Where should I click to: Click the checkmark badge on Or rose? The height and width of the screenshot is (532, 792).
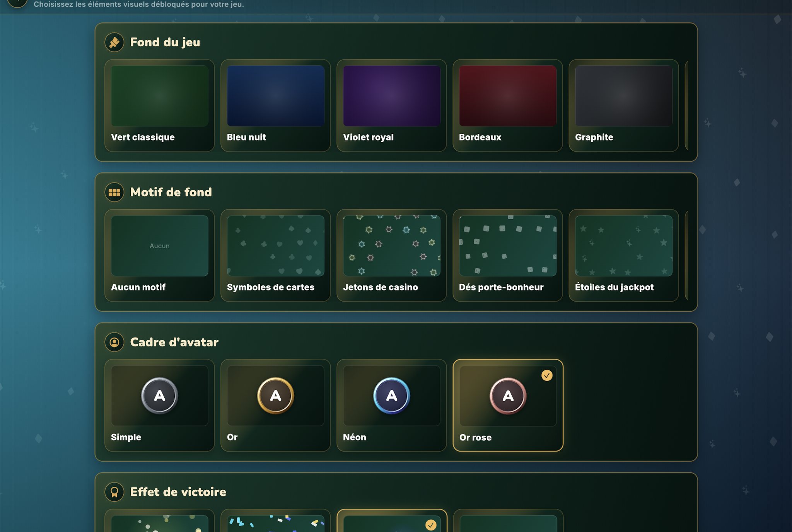tap(547, 375)
